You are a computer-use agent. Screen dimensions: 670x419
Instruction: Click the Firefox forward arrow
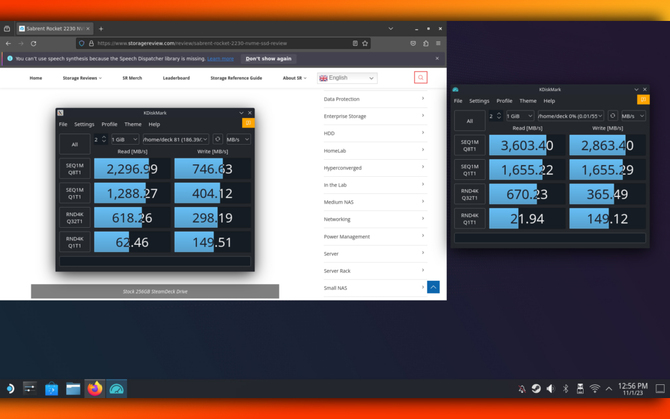tap(21, 43)
